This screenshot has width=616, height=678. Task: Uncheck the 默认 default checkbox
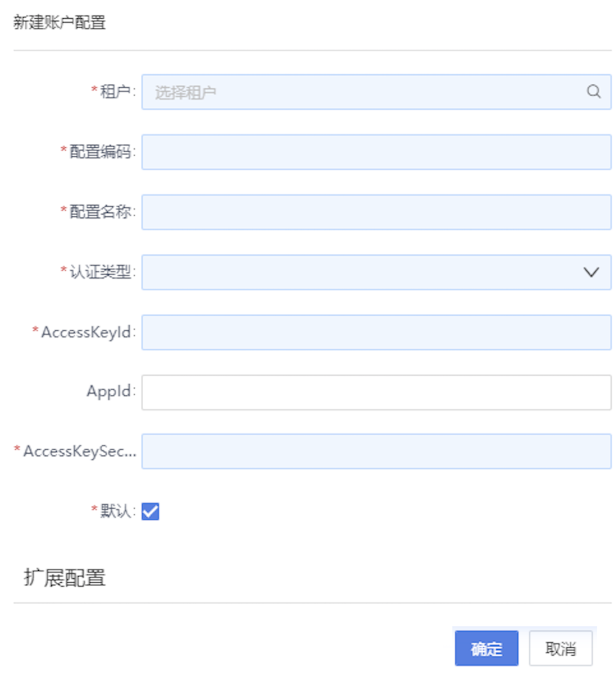click(151, 512)
